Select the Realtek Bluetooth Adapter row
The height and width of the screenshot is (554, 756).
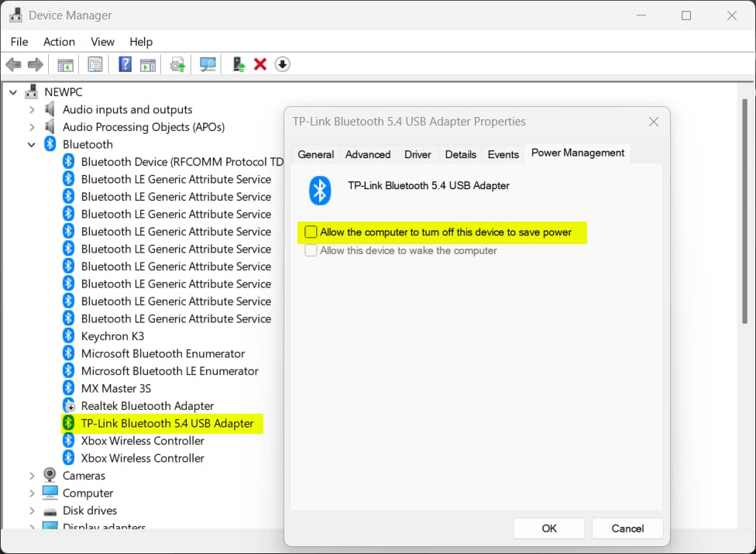tap(139, 406)
